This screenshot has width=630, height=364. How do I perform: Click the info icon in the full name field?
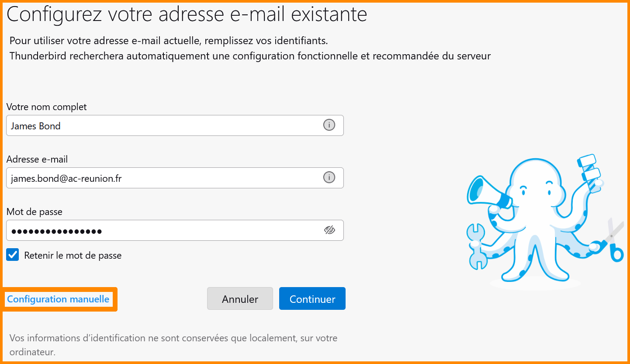(329, 125)
